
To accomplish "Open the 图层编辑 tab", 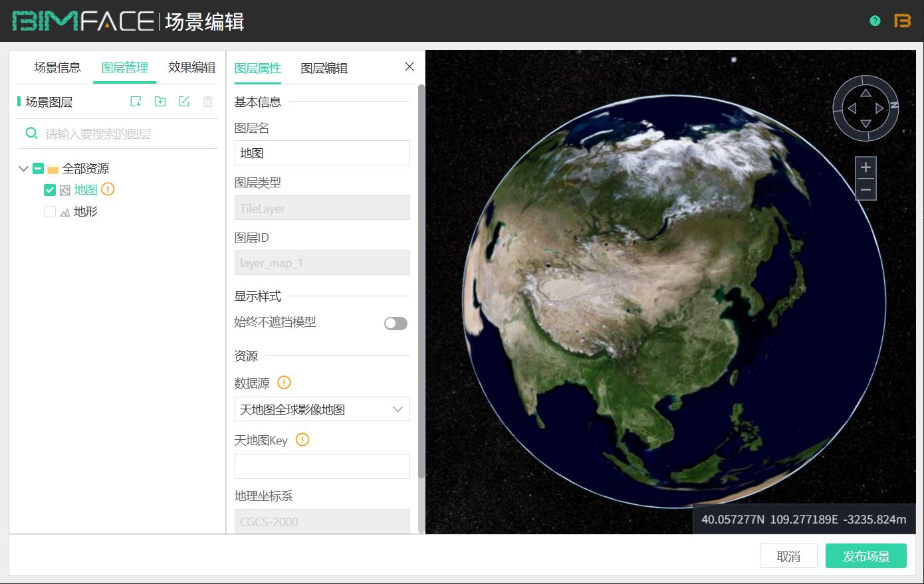I will pyautogui.click(x=324, y=68).
